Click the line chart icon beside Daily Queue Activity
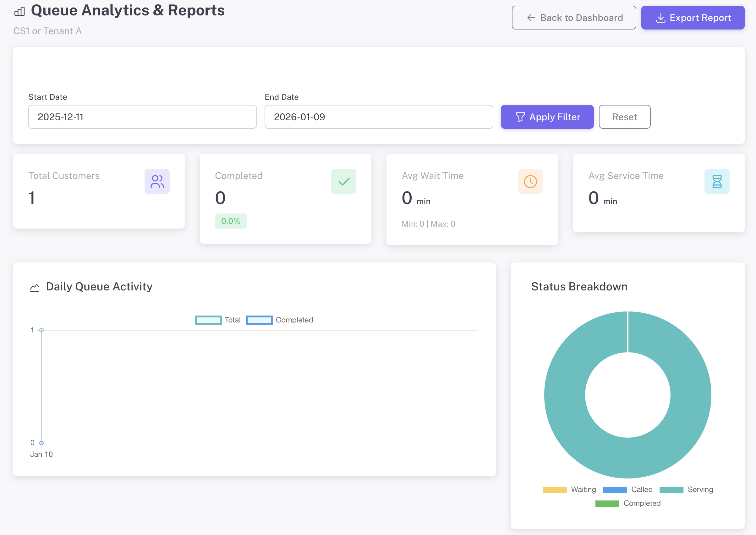Image resolution: width=756 pixels, height=535 pixels. coord(35,287)
